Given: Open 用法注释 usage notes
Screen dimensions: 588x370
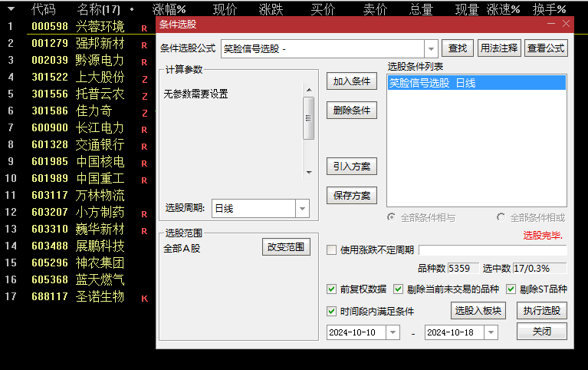Looking at the screenshot, I should 499,48.
